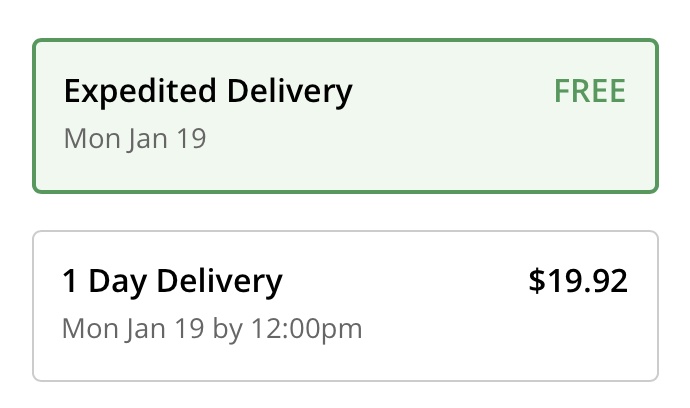This screenshot has height=408, width=690.
Task: Click "Mon Jan 19 by 12:00pm" date text
Action: pos(212,328)
